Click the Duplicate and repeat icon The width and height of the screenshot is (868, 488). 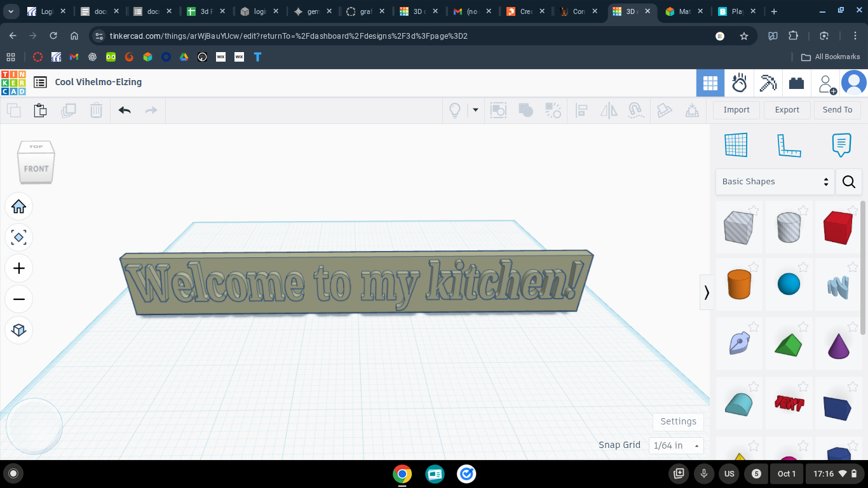tap(69, 110)
